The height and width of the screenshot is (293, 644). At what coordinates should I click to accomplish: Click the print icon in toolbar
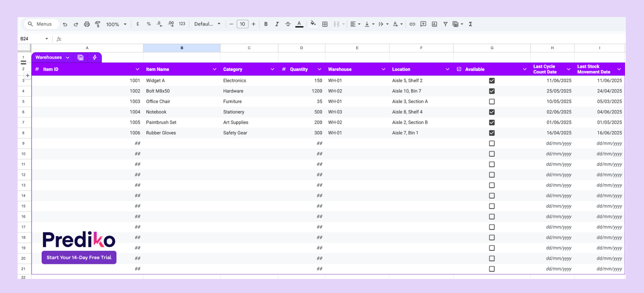87,24
